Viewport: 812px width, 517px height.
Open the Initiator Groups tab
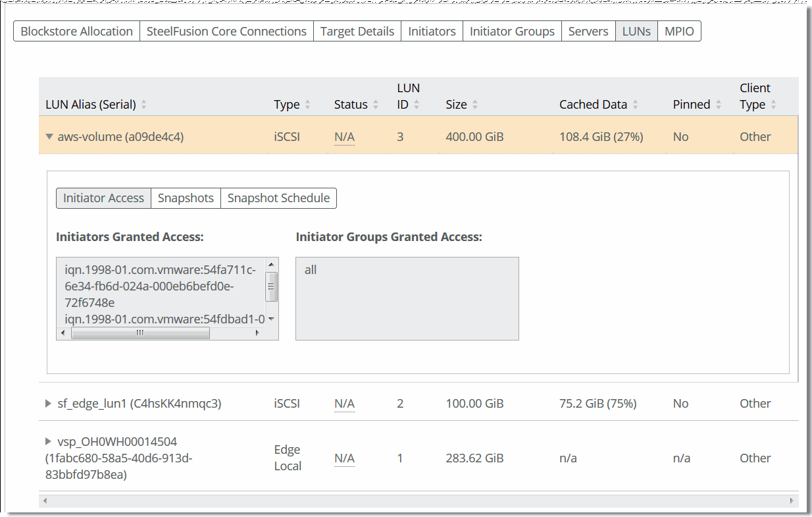(512, 31)
